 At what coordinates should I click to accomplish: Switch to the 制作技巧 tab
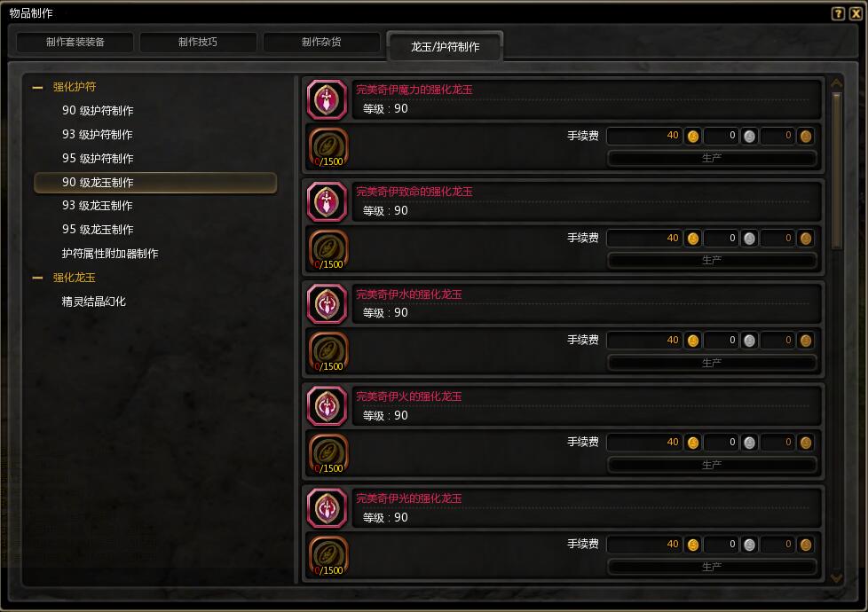[x=198, y=42]
